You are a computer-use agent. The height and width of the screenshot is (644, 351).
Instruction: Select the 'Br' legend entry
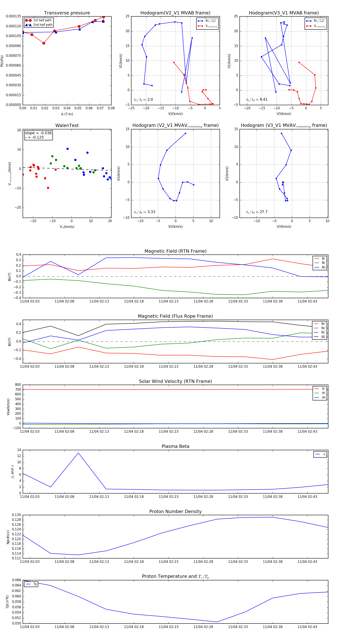click(320, 259)
